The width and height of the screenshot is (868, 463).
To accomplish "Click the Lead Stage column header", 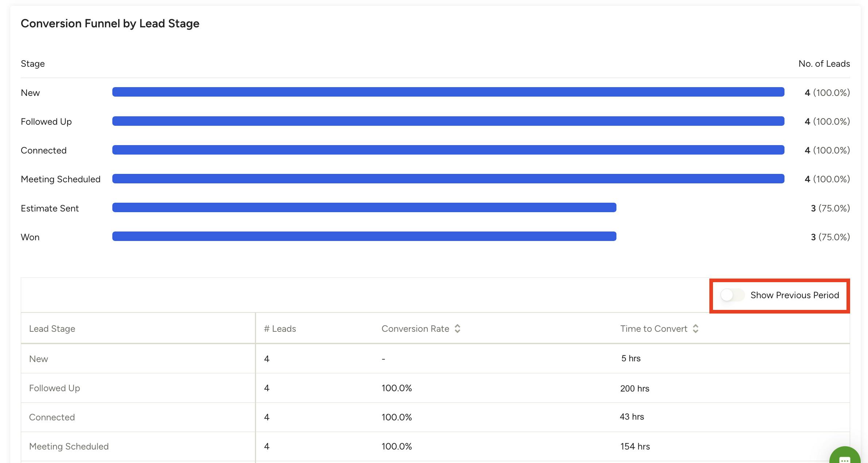I will point(52,328).
